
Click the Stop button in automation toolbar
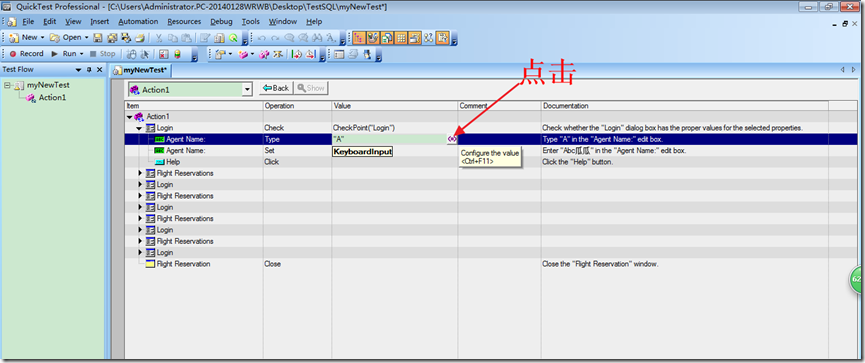pyautogui.click(x=103, y=54)
